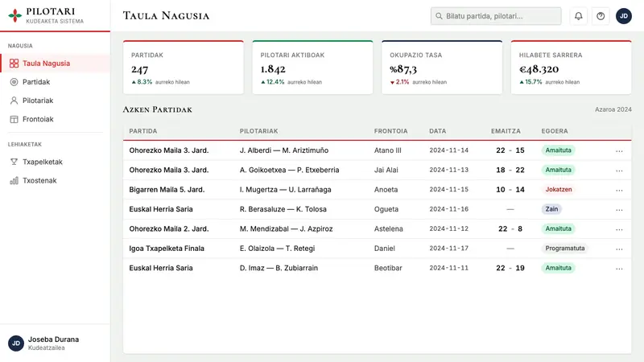Image resolution: width=644 pixels, height=362 pixels.
Task: Click the score 18 - 22
Action: click(510, 170)
